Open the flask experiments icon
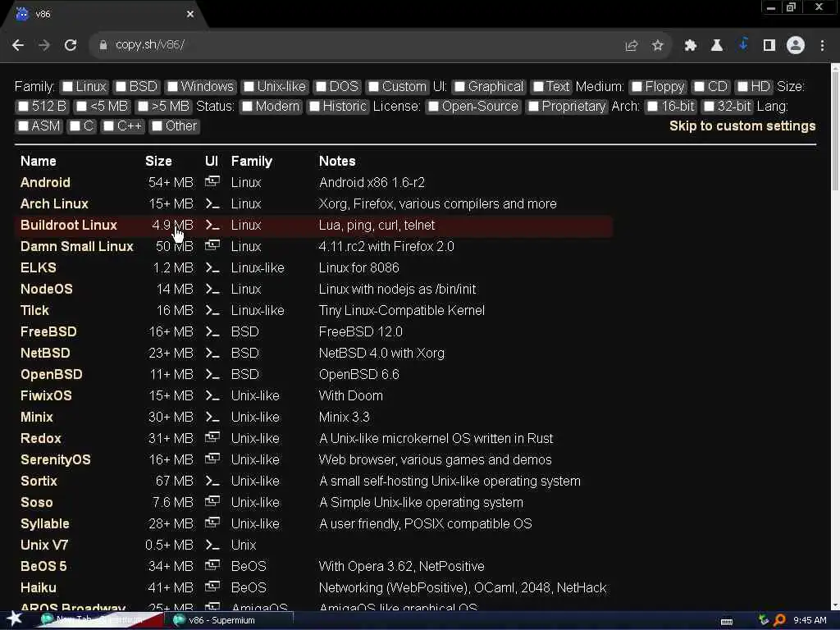Screen dimensions: 840x630 pos(716,46)
